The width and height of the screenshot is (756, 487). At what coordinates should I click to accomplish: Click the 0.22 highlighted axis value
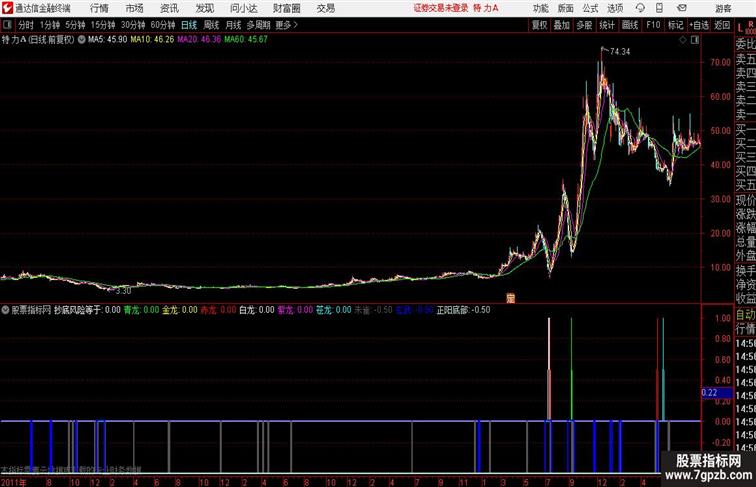[716, 393]
